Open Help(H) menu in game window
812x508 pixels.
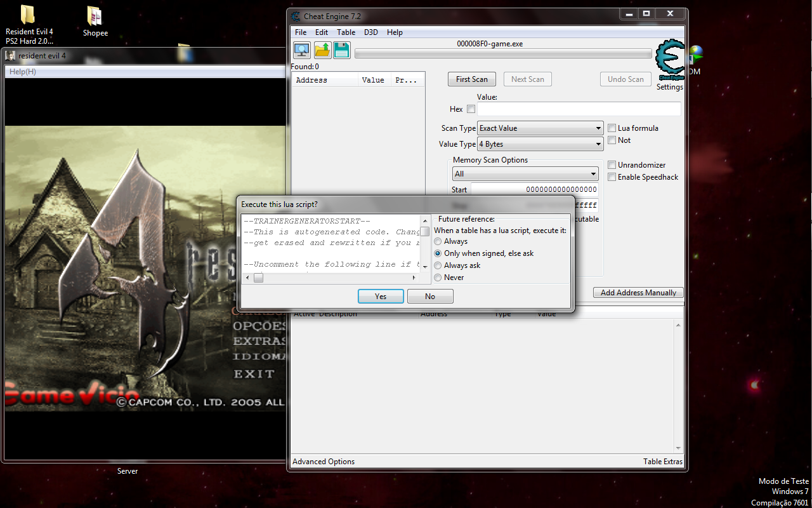pyautogui.click(x=23, y=72)
